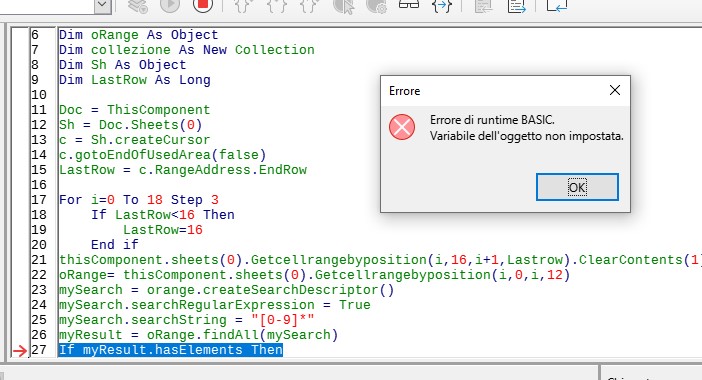Viewport: 702px width, 380px height.
Task: Click line 'Dim LastRow As Long'
Action: pos(135,80)
